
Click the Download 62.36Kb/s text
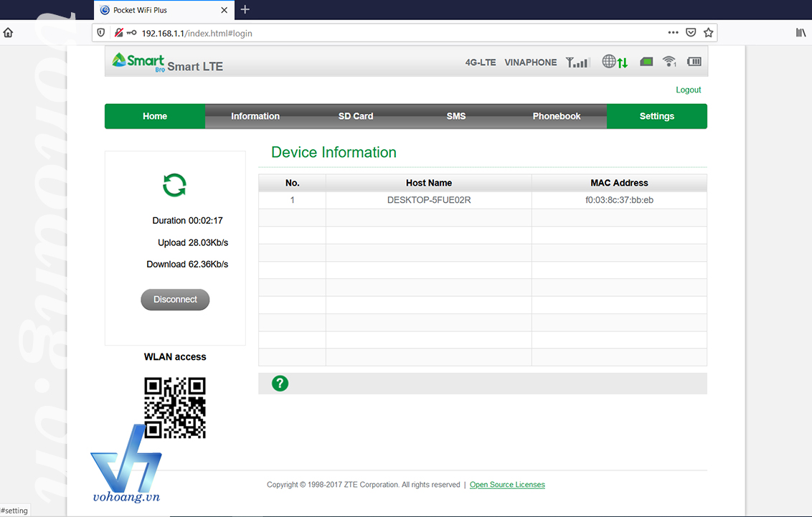187,265
